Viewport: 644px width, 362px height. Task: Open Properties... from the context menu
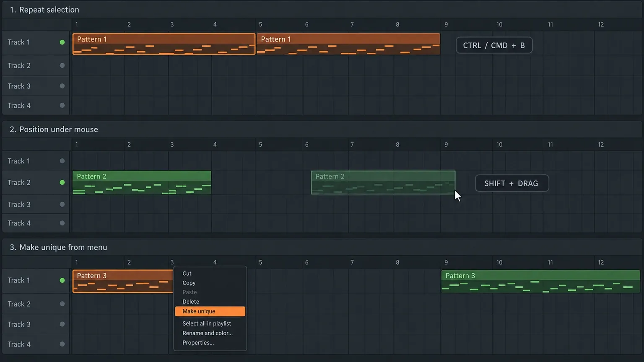pos(210,343)
